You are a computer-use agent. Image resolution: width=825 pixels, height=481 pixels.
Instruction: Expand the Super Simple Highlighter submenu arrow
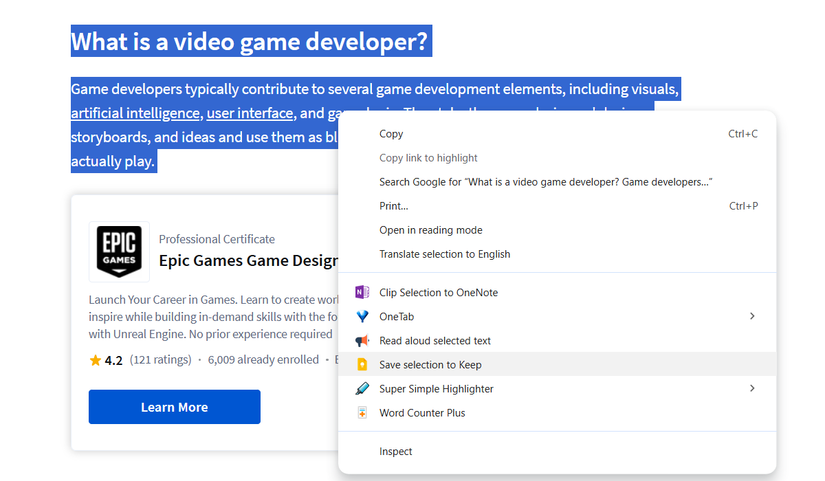[x=752, y=388]
